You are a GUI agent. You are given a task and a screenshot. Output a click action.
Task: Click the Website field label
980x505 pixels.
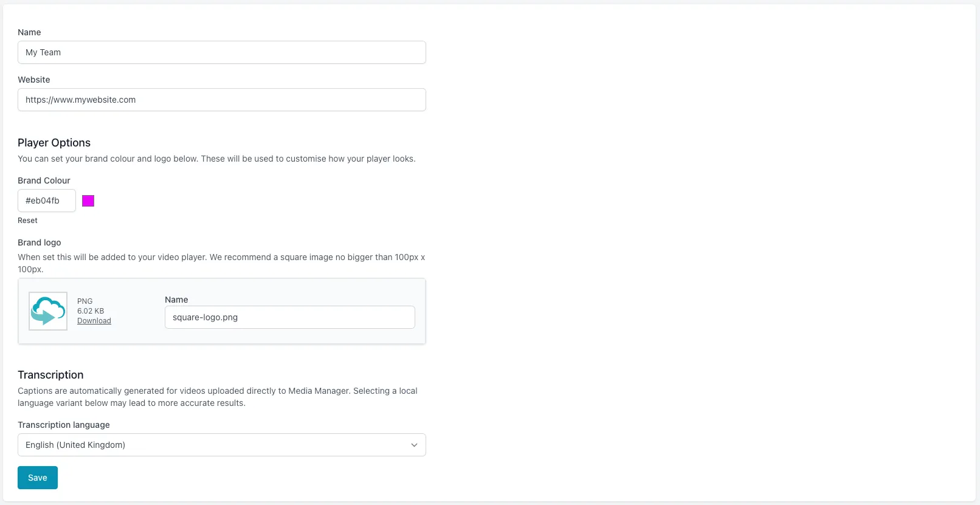pos(34,80)
